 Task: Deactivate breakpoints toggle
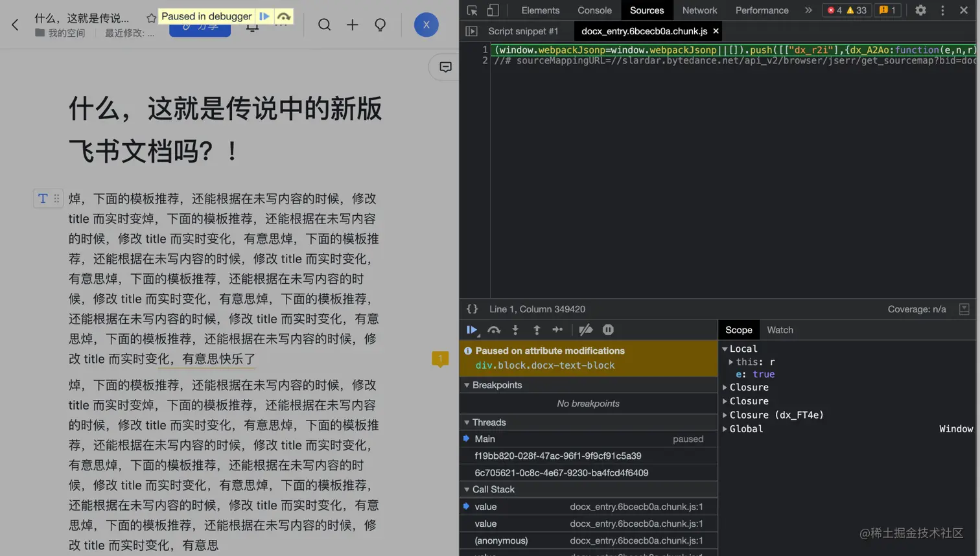click(586, 330)
